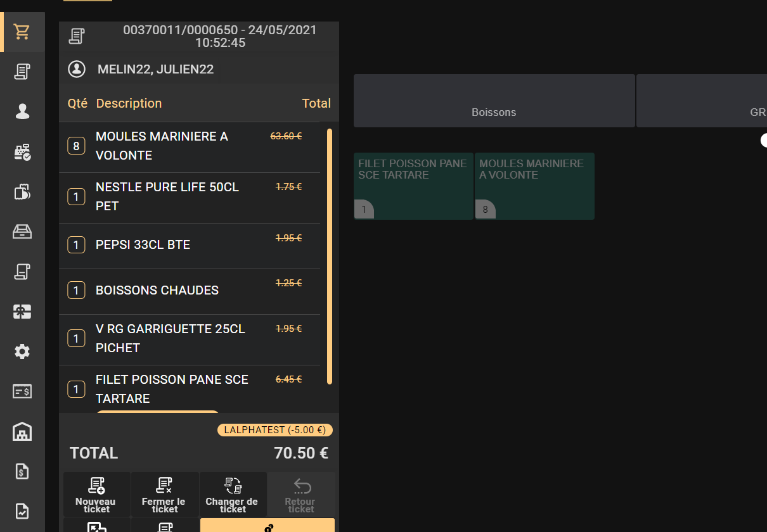767x532 pixels.
Task: Click Fermer le ticket button
Action: pos(164,495)
